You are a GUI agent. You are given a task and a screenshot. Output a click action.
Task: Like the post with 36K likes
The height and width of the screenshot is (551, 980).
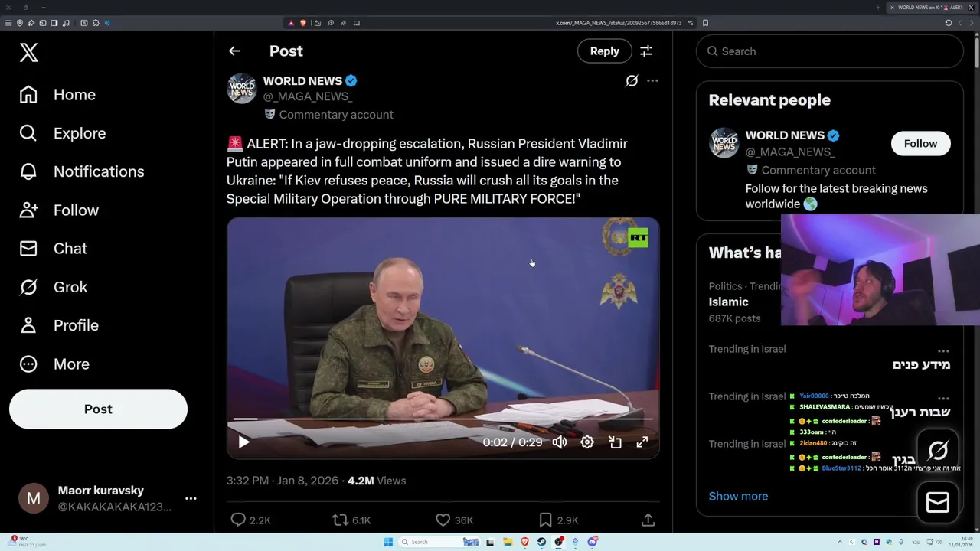(x=454, y=520)
